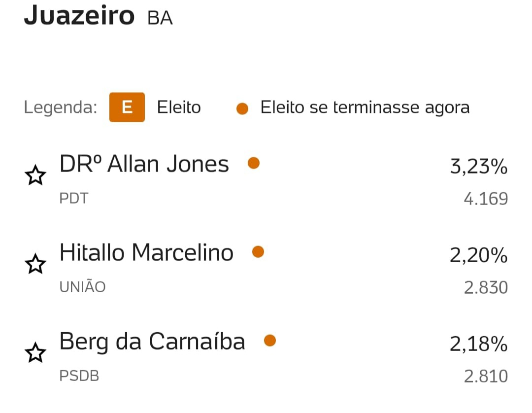The width and height of the screenshot is (532, 413).
Task: Click the orange dot beside Hitallo Marcelino
Action: click(x=258, y=252)
